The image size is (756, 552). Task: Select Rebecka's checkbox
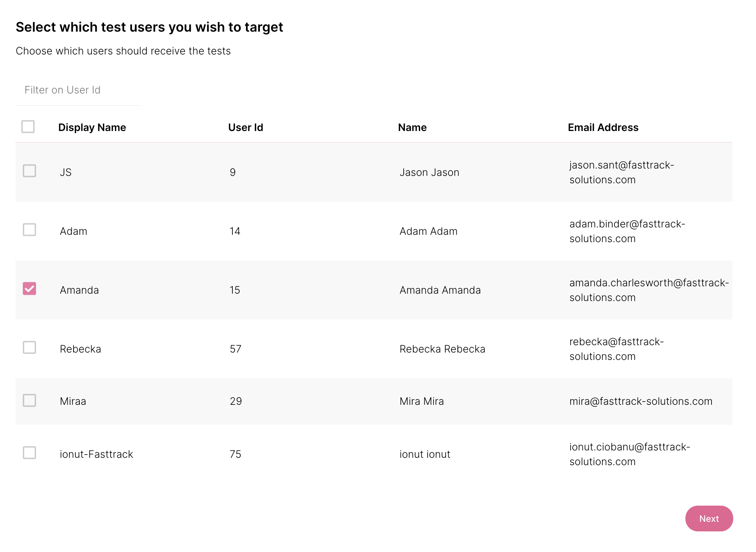click(29, 347)
